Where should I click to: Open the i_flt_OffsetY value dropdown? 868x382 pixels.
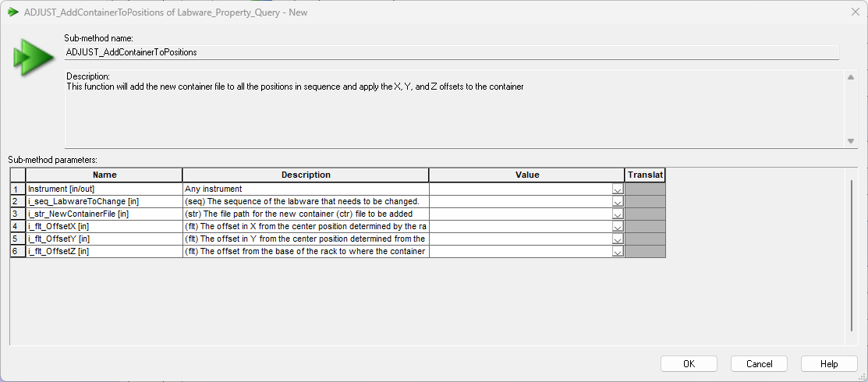click(x=617, y=239)
